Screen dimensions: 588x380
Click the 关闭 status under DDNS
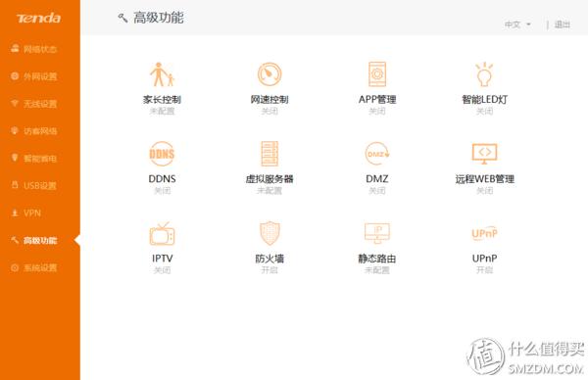pyautogui.click(x=162, y=190)
